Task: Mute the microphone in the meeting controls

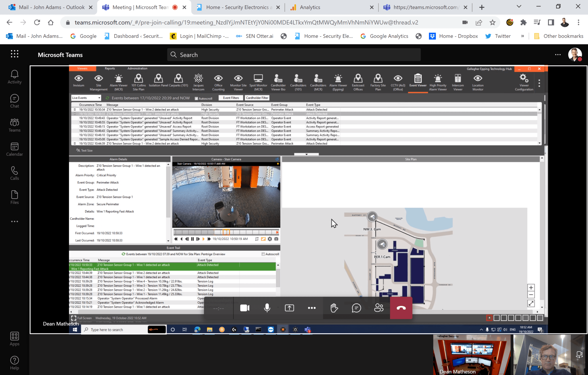Action: click(x=267, y=308)
